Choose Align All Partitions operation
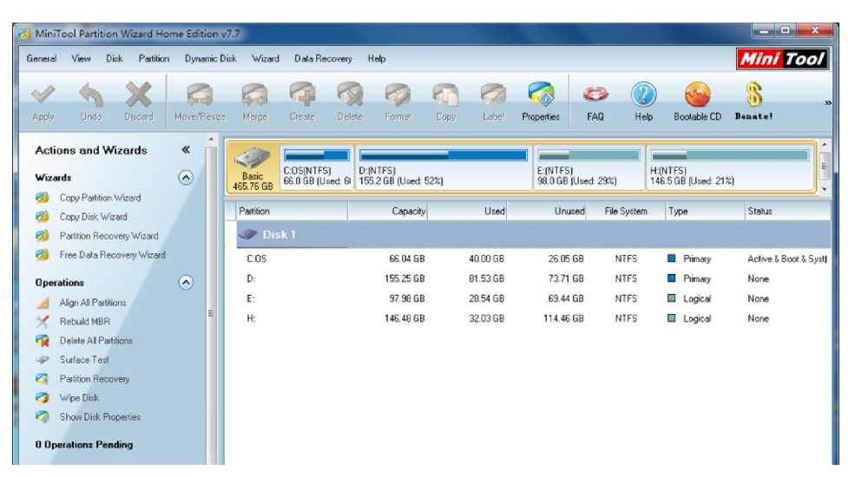 tap(93, 303)
